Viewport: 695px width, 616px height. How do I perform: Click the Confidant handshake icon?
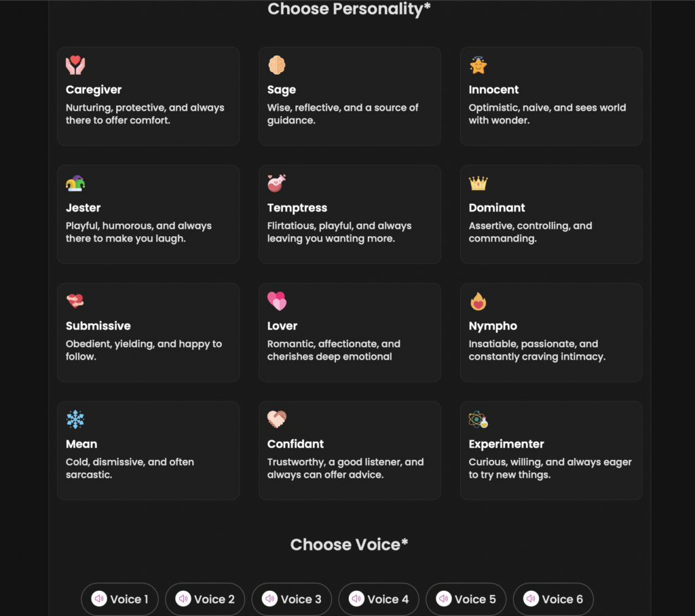pos(276,419)
